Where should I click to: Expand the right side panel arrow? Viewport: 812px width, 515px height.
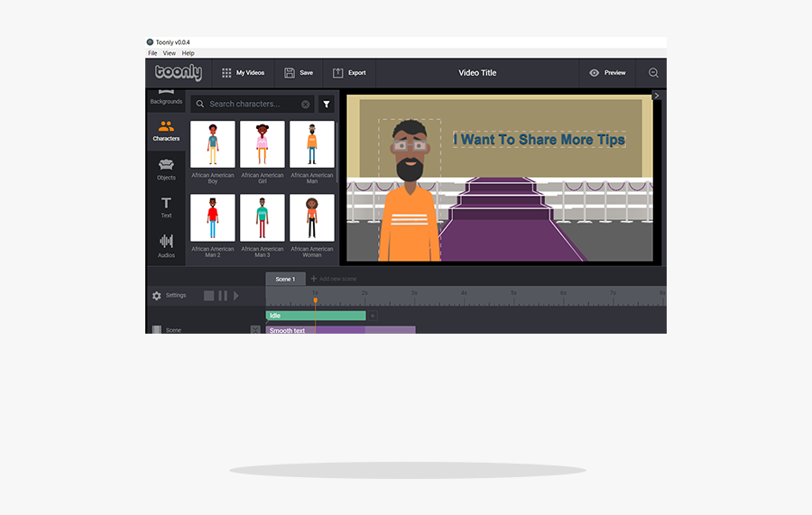click(656, 96)
